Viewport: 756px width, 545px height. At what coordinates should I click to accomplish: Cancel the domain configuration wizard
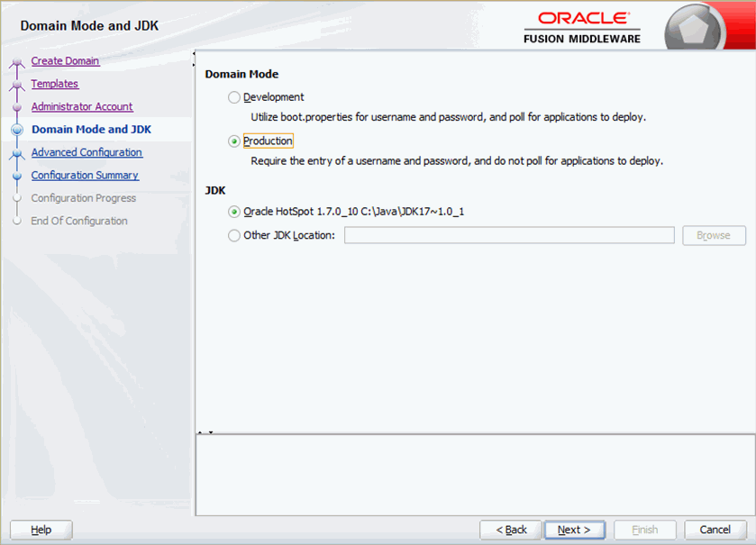tap(715, 530)
